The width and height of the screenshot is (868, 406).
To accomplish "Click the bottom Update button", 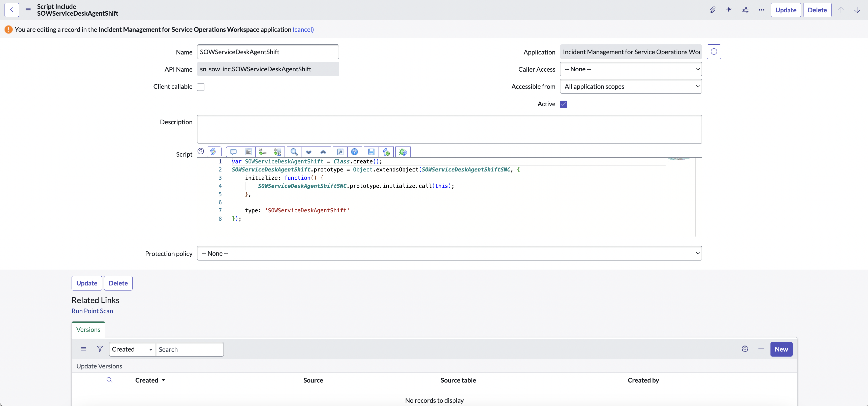I will point(87,283).
